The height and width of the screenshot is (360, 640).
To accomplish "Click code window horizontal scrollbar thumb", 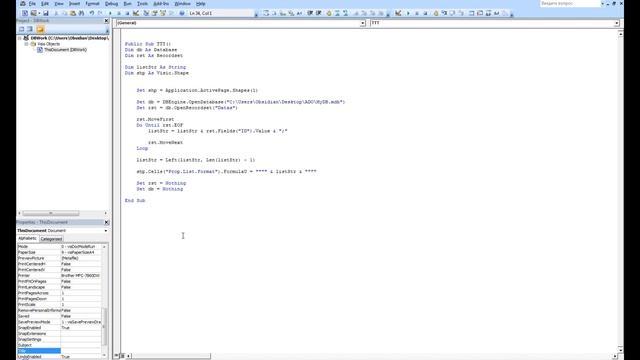I will point(171,356).
